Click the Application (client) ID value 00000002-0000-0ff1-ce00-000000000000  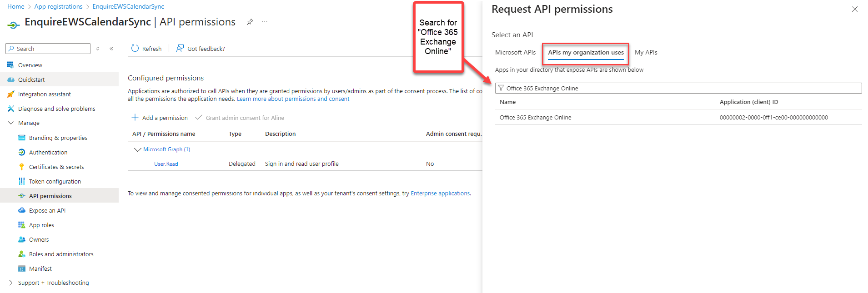[x=773, y=117]
